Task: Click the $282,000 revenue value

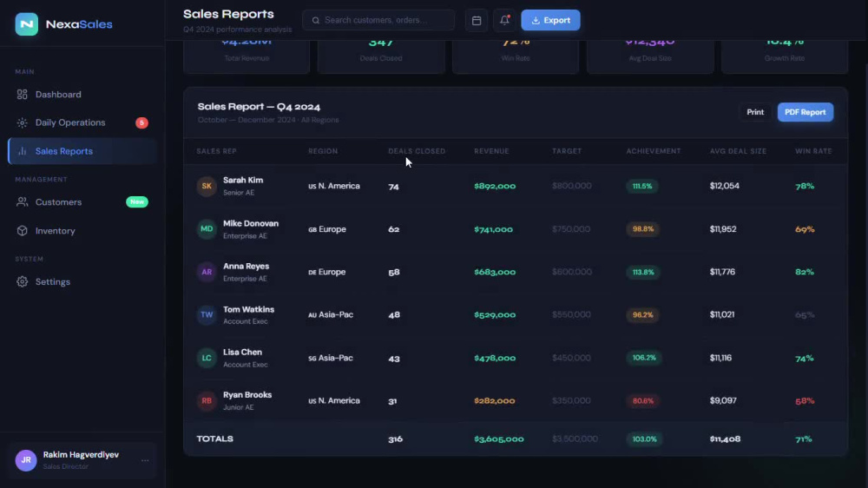Action: [495, 400]
